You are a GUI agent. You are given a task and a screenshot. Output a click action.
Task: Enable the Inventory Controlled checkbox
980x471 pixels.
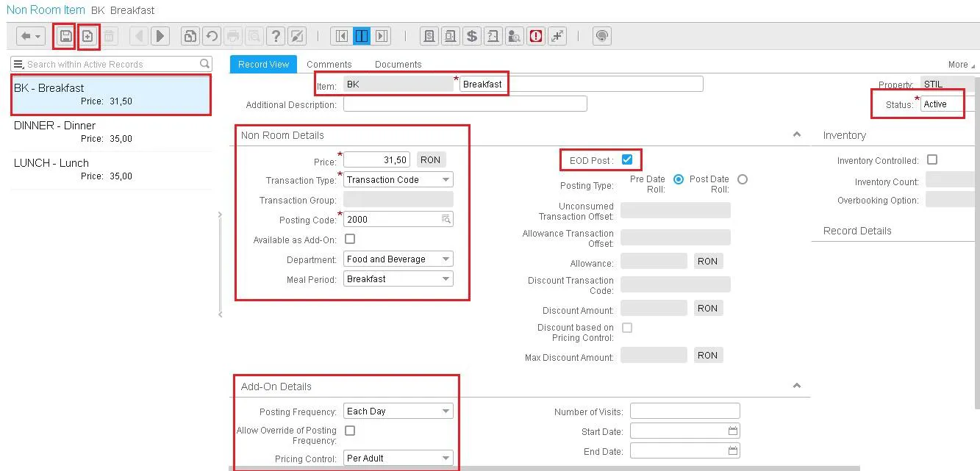click(932, 159)
